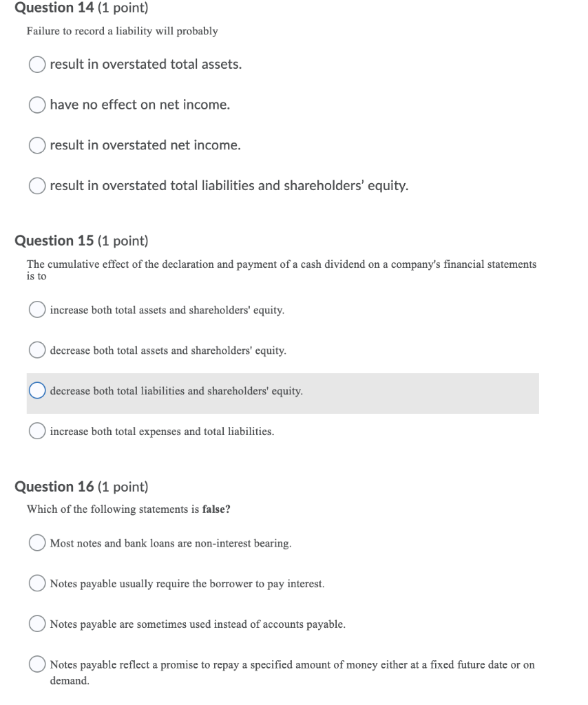Screen dimensions: 588x705
Task: Pick "overstated total liabilities and shareholders' equity"
Action: [37, 186]
